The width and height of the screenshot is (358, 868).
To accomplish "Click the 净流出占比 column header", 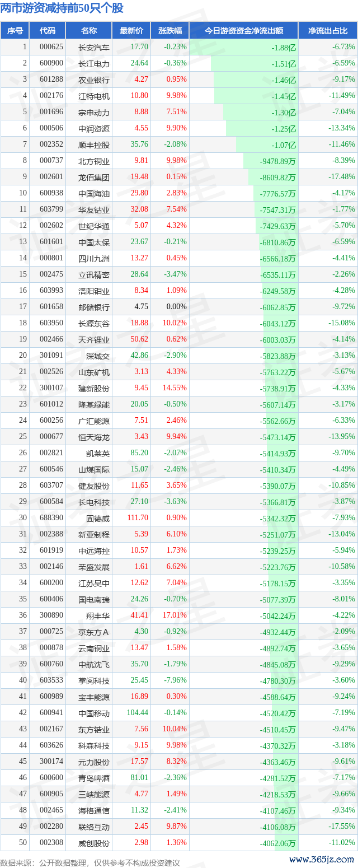I will click(328, 31).
